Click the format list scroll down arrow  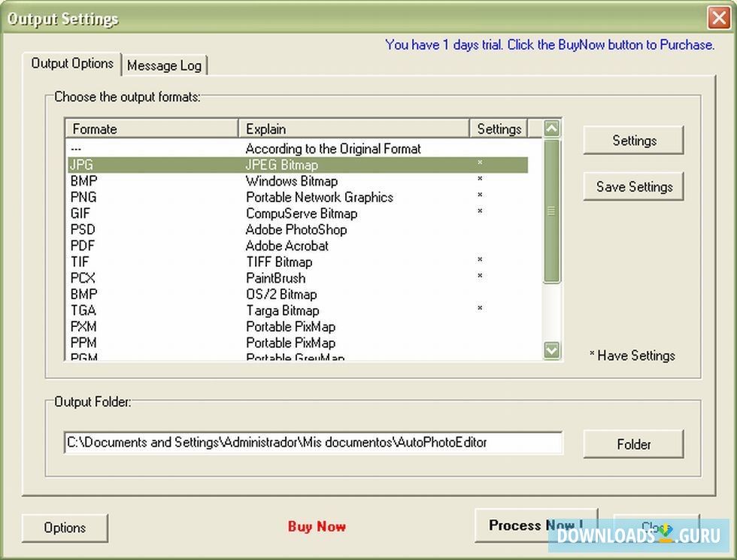(551, 350)
